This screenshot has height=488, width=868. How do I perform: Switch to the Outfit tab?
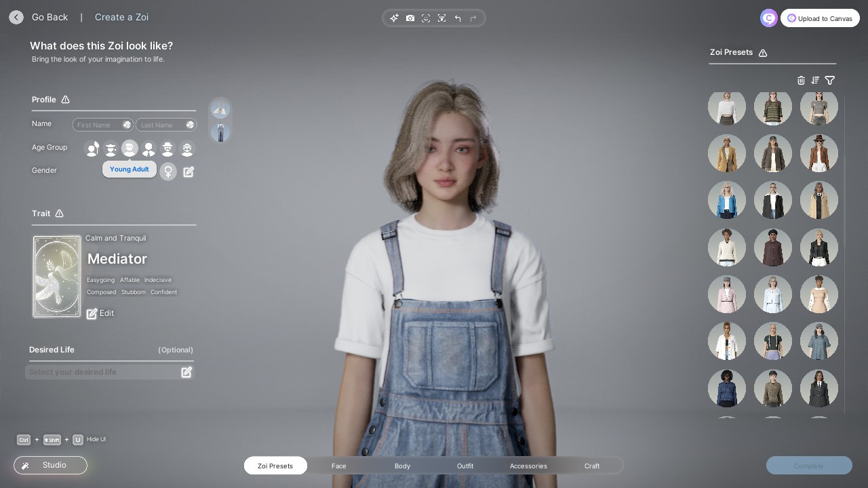pos(465,466)
